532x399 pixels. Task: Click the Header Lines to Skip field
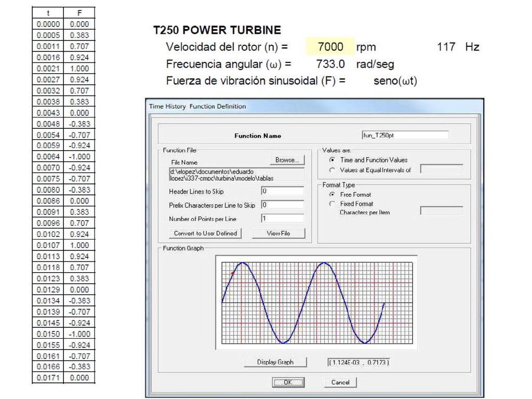point(282,191)
